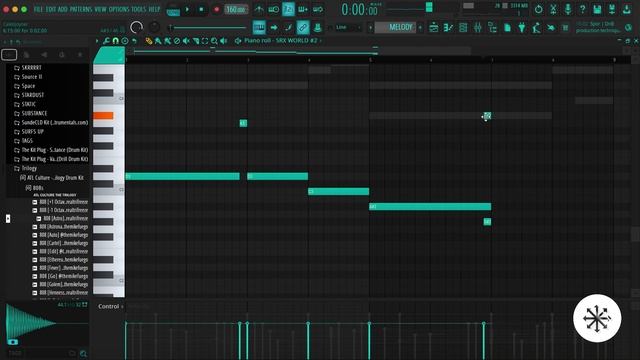640x360 pixels.
Task: Open the OPTIONS menu
Action: (119, 9)
